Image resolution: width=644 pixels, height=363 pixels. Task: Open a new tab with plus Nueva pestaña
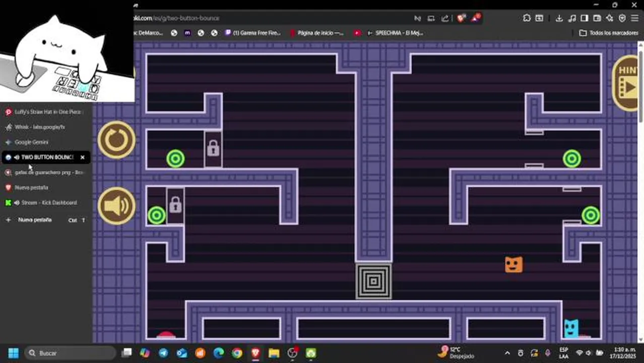pyautogui.click(x=45, y=220)
